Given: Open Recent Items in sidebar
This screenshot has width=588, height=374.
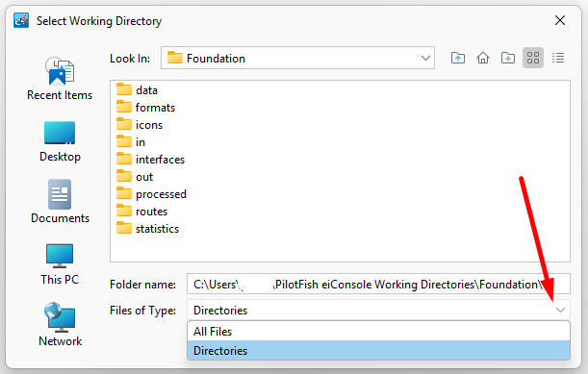Looking at the screenshot, I should (x=60, y=78).
